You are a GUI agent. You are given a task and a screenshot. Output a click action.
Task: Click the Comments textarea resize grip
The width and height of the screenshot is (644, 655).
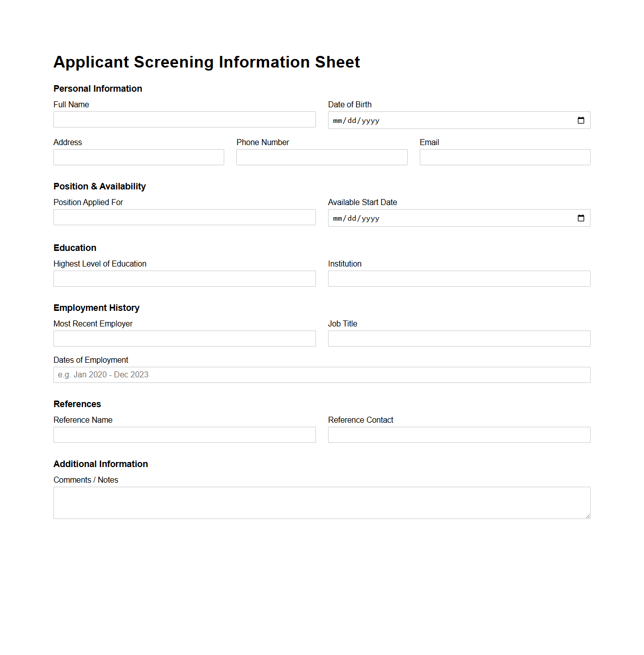587,516
